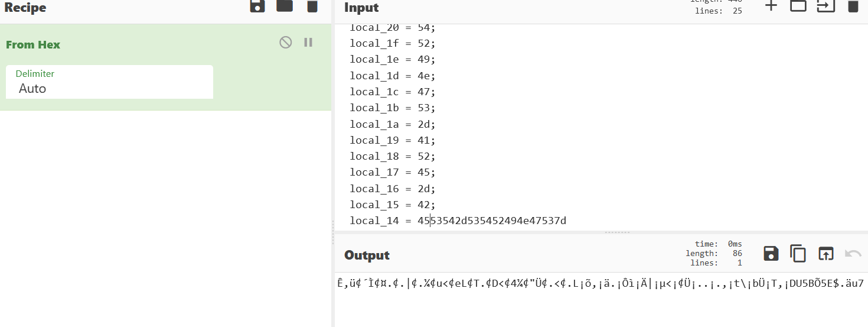Click the line local_1a = 2d;
The image size is (868, 327).
(392, 124)
